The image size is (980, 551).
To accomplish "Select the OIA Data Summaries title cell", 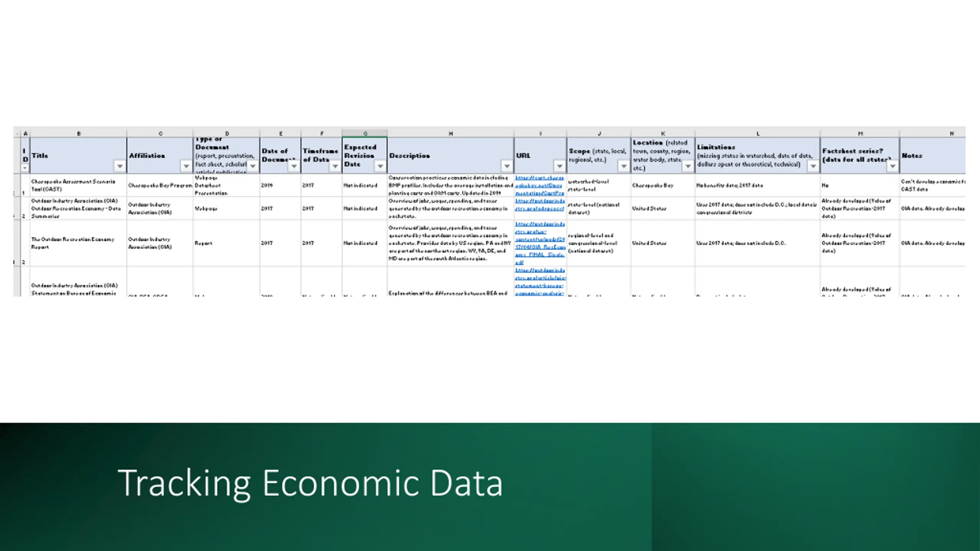I will pos(78,208).
